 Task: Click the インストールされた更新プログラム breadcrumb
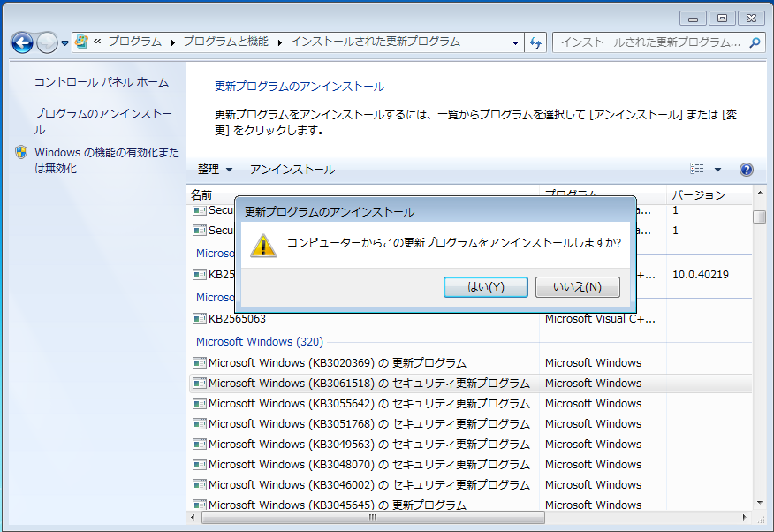point(376,42)
